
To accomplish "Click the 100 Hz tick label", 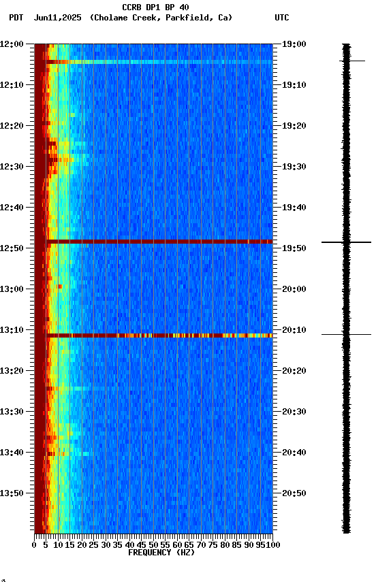I will [273, 545].
